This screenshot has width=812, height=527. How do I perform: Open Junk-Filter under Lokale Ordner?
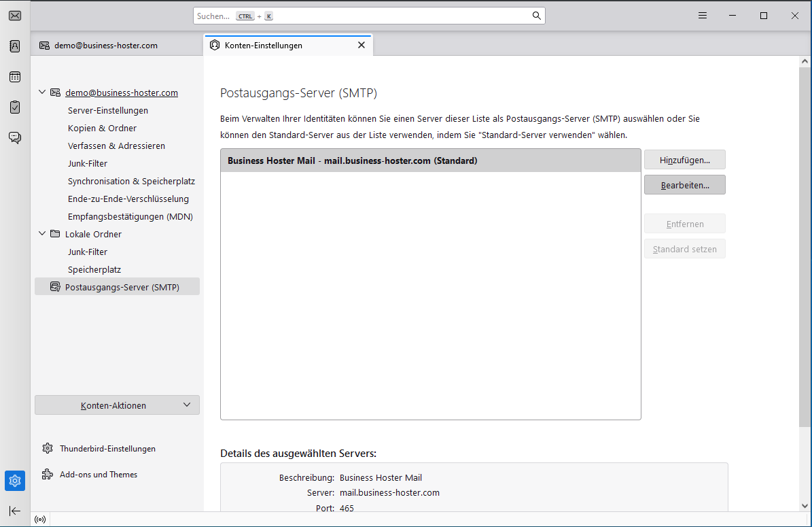point(88,252)
